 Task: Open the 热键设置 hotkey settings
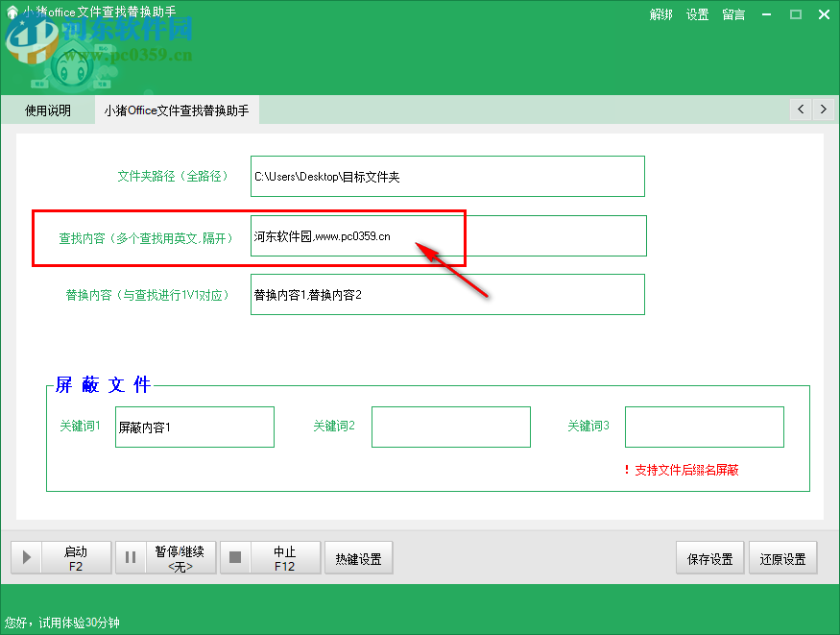(x=358, y=557)
